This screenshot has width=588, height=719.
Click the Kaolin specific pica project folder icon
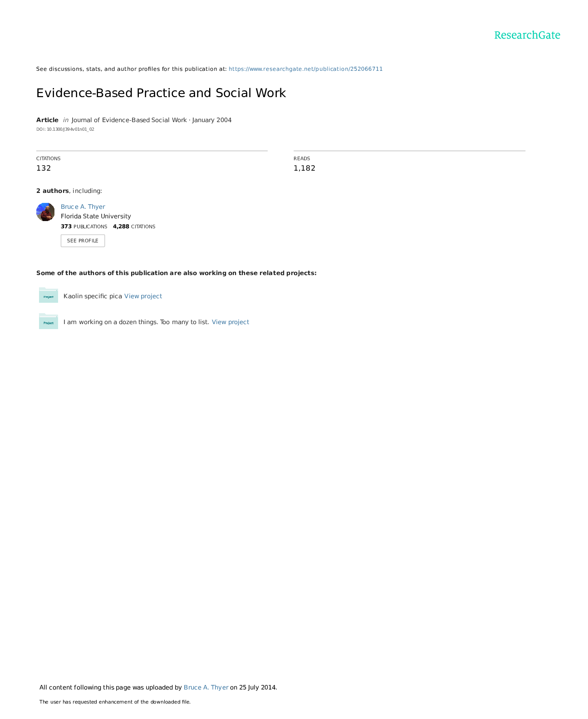coord(48,295)
